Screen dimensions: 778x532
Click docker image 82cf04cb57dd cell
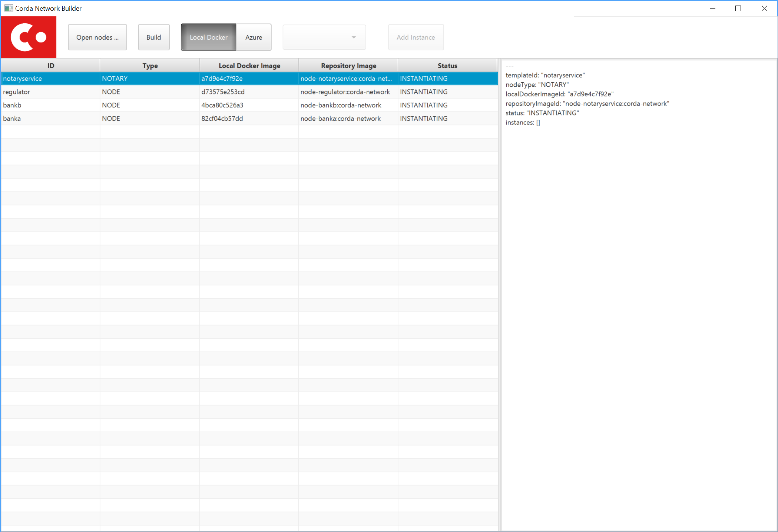tap(249, 119)
